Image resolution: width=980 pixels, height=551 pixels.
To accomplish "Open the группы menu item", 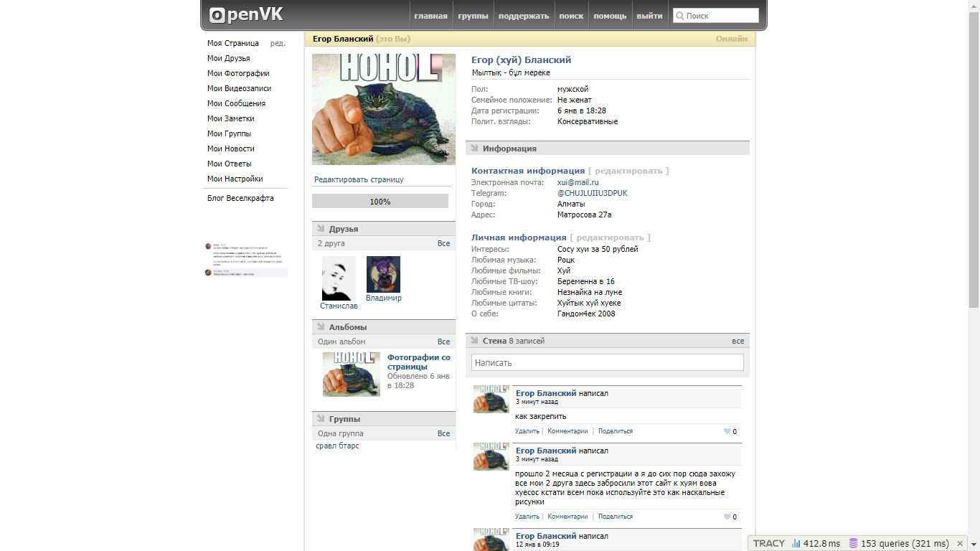I will click(x=473, y=16).
